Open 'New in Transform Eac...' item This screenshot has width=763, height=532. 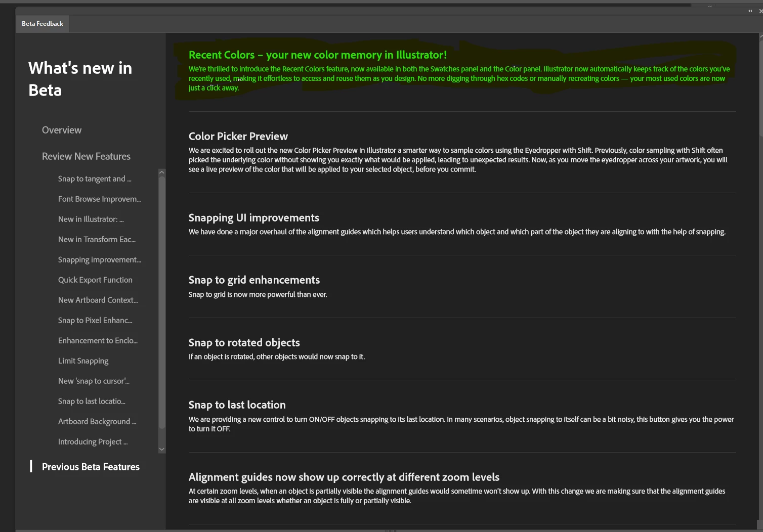point(97,239)
